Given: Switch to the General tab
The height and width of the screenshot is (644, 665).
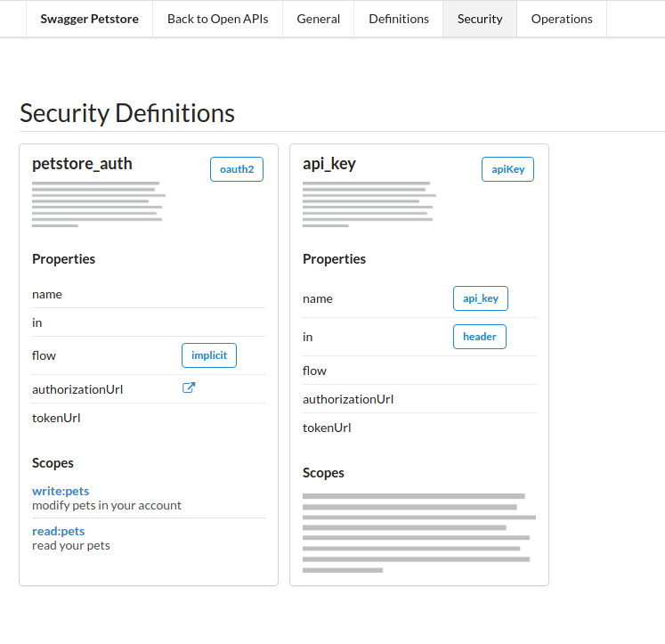Looking at the screenshot, I should (318, 19).
